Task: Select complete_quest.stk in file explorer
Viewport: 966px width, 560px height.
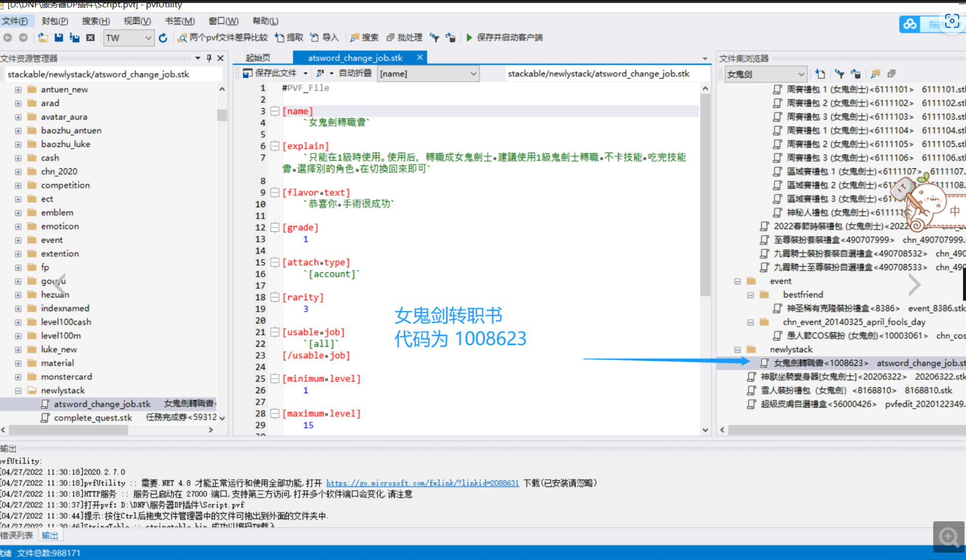Action: [93, 418]
